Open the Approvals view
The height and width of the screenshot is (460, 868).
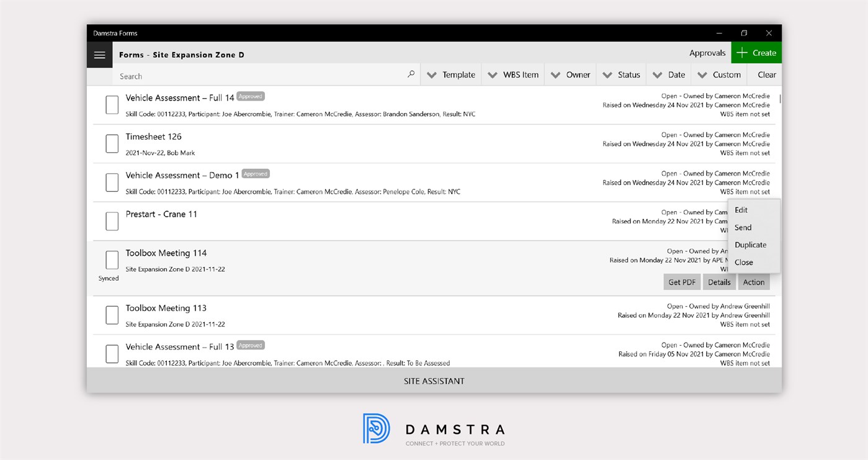click(707, 53)
